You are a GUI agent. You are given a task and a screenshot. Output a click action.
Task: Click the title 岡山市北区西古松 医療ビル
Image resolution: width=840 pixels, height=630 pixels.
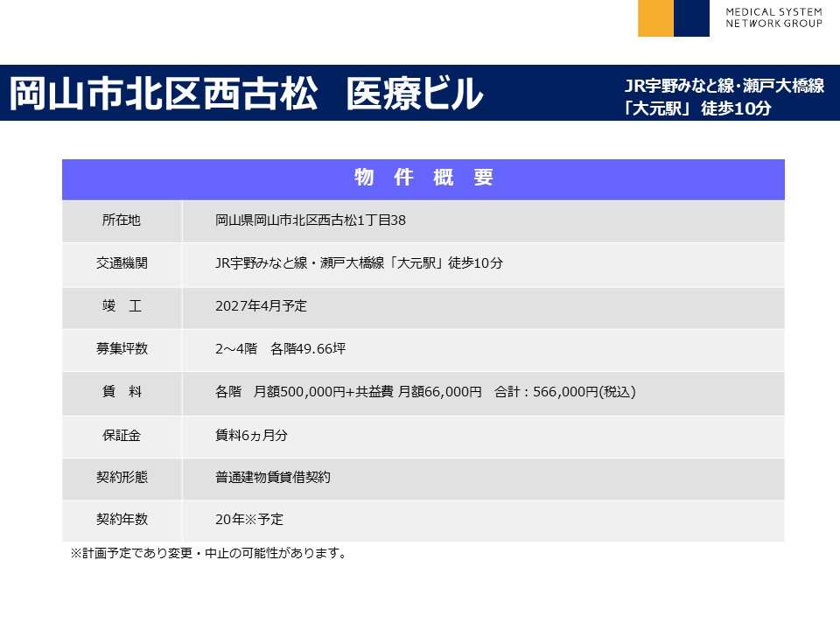coord(246,94)
